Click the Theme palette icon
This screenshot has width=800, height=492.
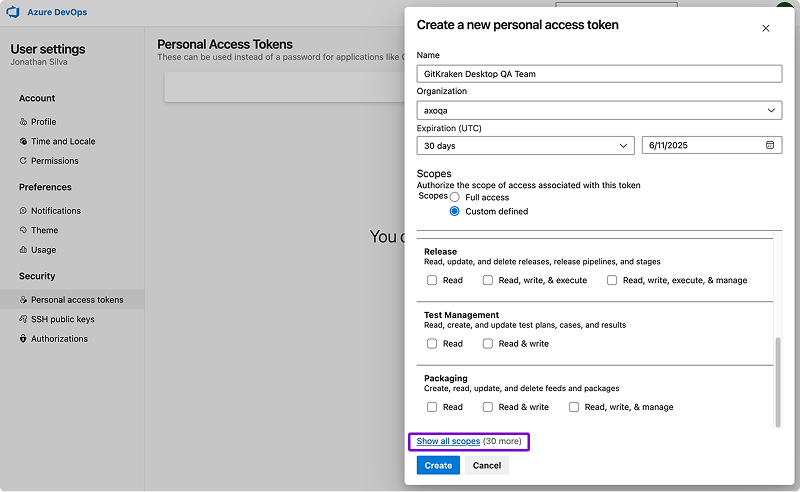coord(23,230)
